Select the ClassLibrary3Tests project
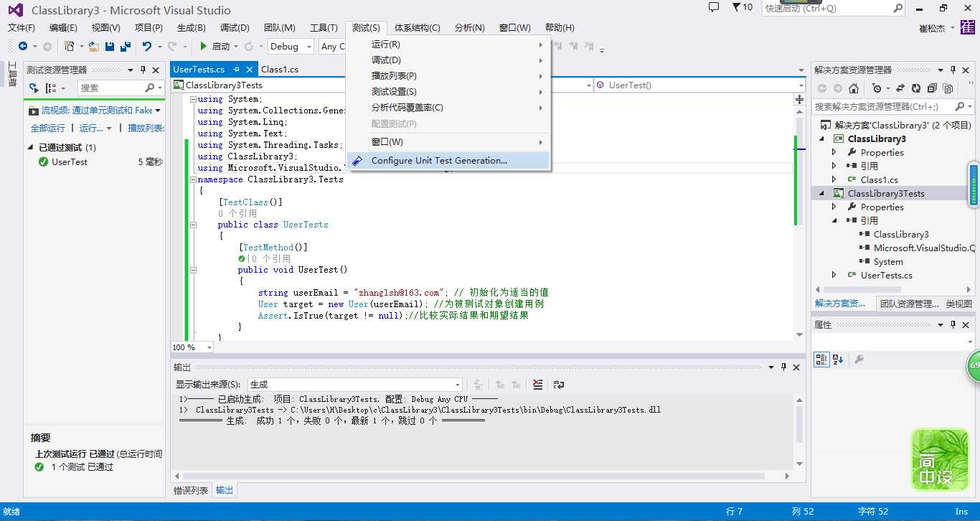The height and width of the screenshot is (521, 980). tap(886, 193)
